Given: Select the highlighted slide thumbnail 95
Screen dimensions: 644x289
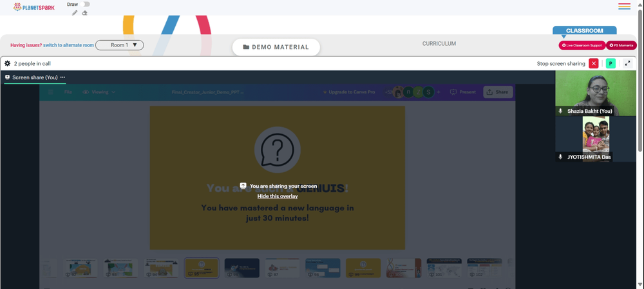Looking at the screenshot, I should 202,268.
